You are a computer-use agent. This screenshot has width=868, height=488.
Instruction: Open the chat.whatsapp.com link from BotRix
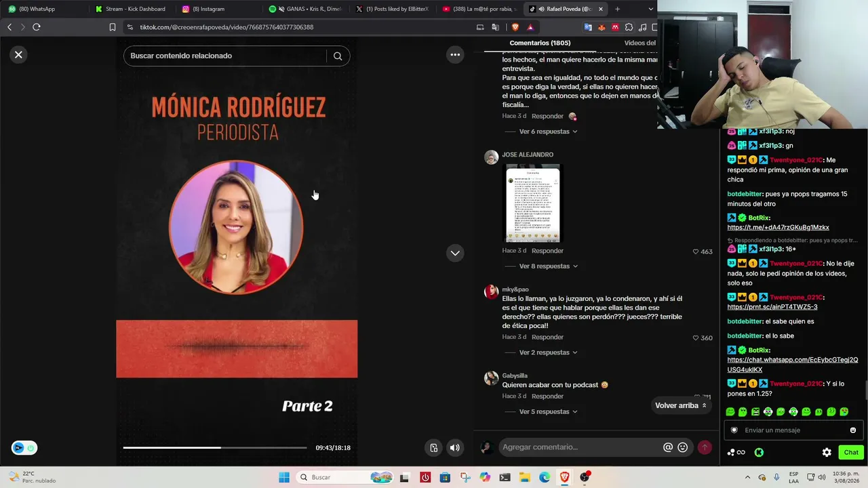pyautogui.click(x=793, y=365)
